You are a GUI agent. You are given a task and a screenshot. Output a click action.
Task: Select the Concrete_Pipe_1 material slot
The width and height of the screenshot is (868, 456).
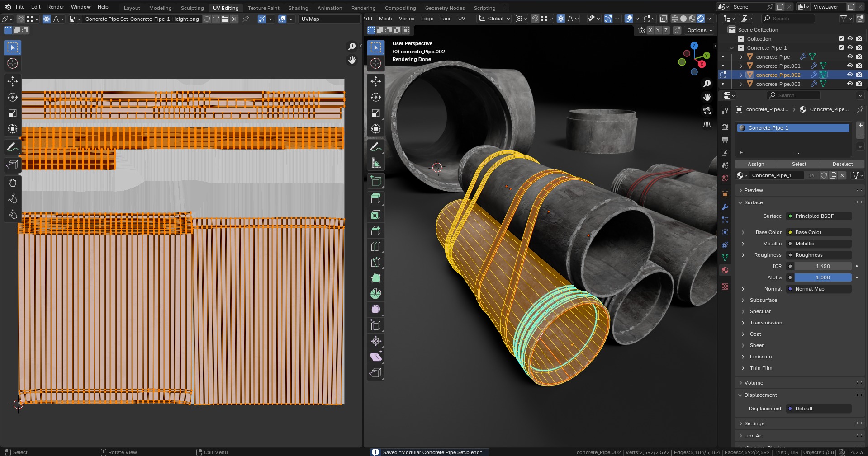(793, 128)
